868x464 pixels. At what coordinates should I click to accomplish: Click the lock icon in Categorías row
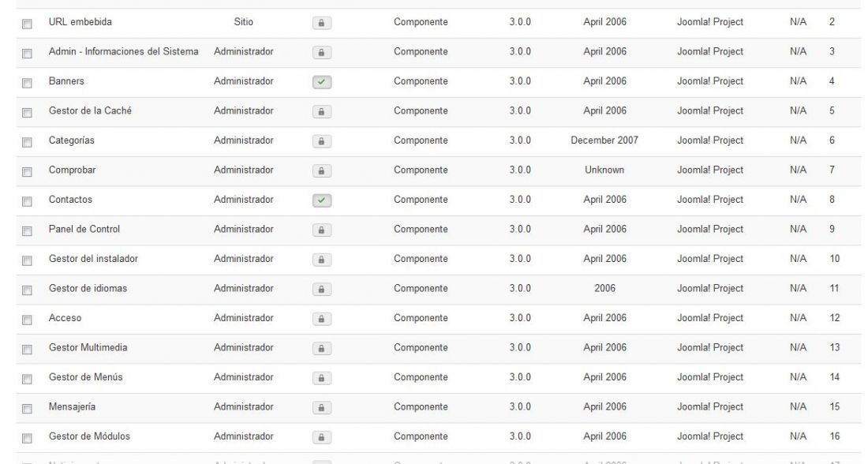tap(322, 141)
